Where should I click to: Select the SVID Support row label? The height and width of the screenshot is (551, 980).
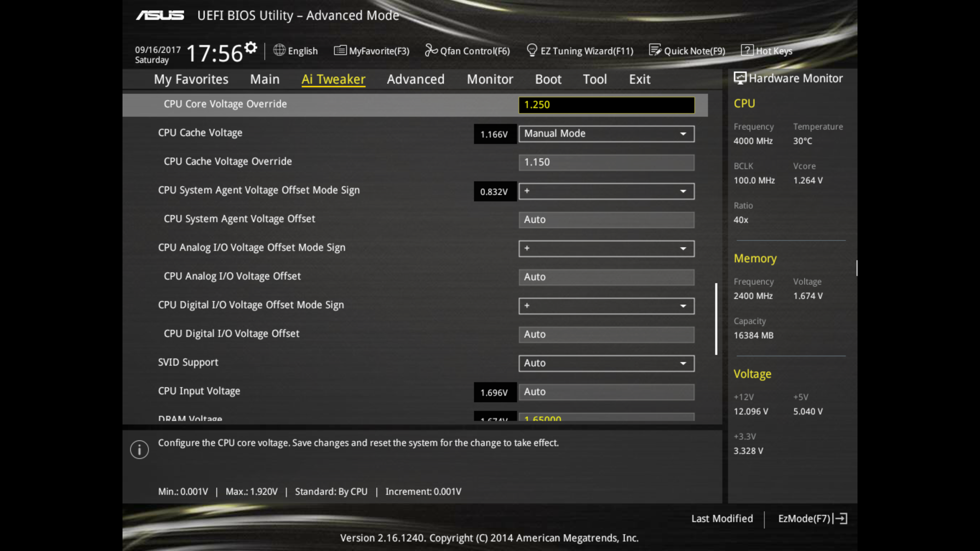188,362
